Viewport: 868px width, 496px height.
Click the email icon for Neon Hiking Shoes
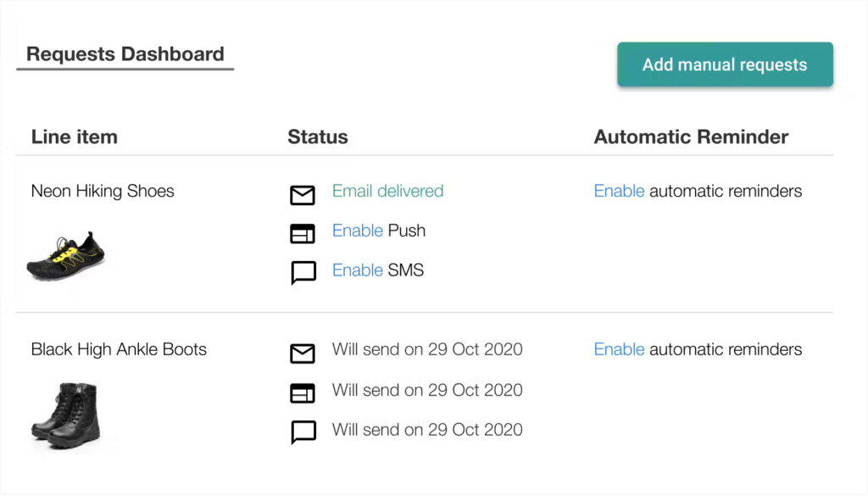(303, 196)
